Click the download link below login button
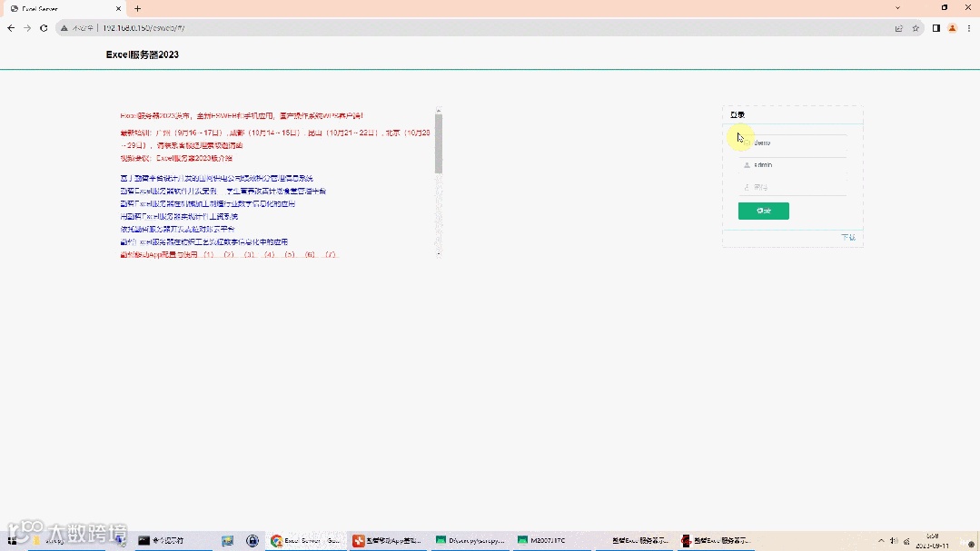 (848, 238)
